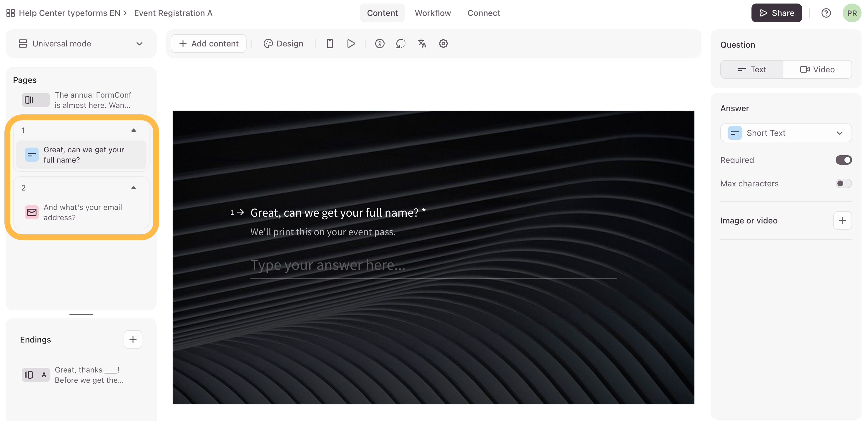Go to Help Center typeforms EN workspace
The height and width of the screenshot is (421, 868).
[70, 13]
